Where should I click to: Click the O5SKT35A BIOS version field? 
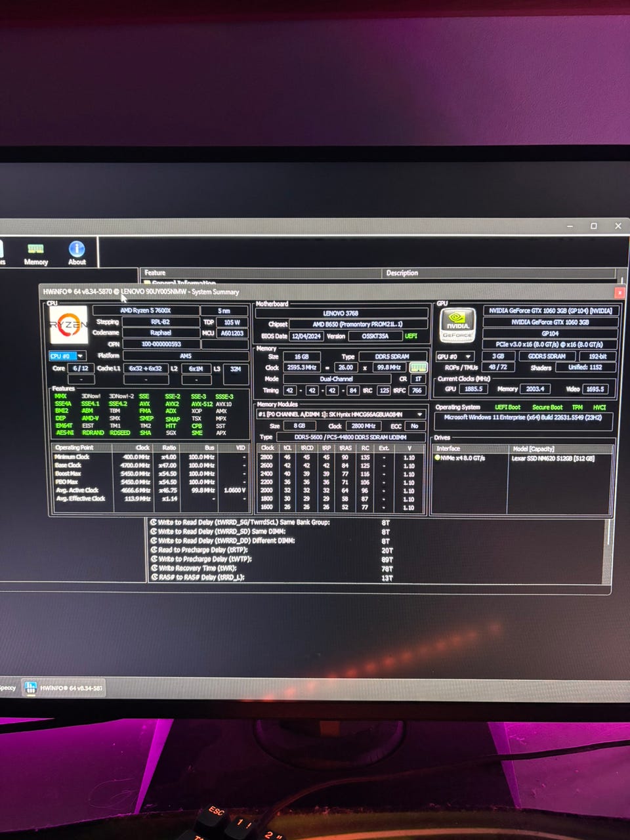tap(375, 336)
